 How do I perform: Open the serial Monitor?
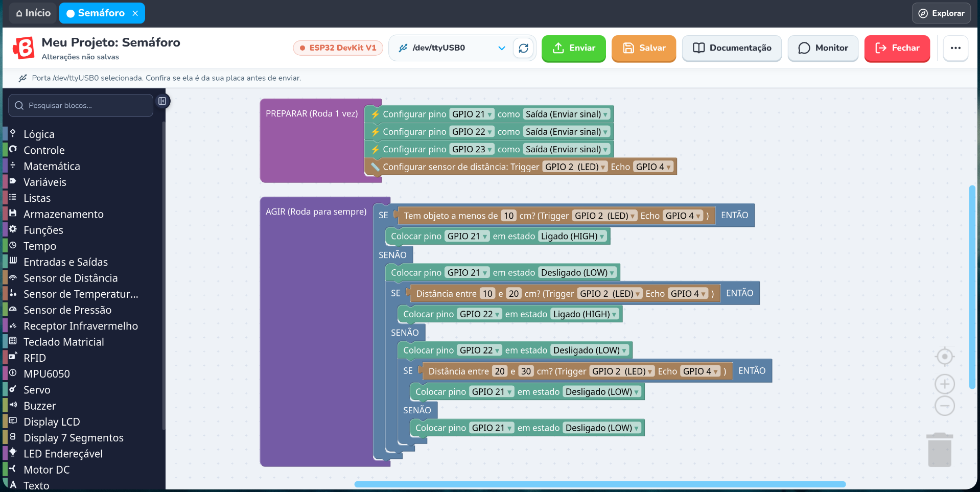[823, 48]
